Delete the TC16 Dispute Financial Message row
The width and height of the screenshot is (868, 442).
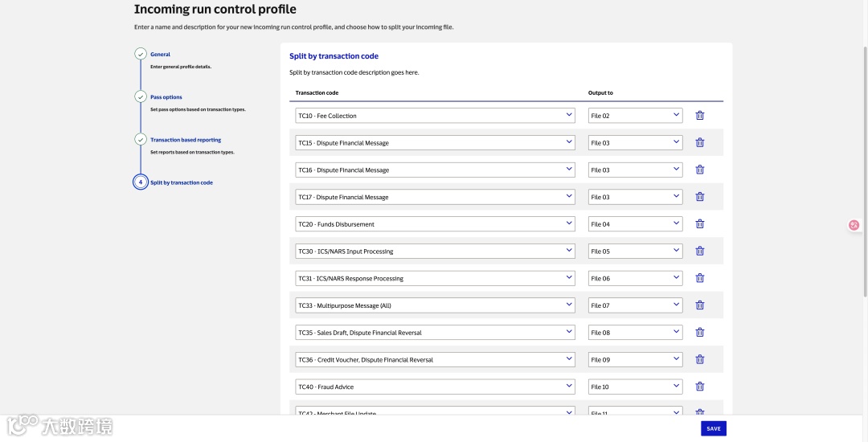click(x=699, y=170)
